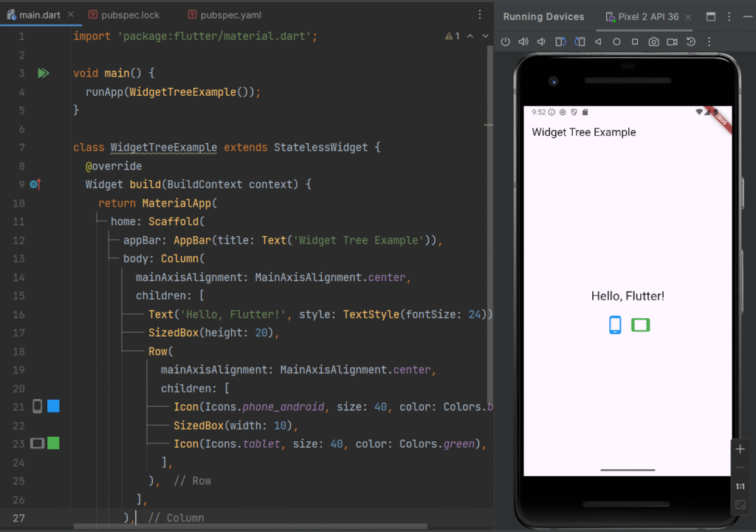Rotate the emulator device left

tap(560, 42)
